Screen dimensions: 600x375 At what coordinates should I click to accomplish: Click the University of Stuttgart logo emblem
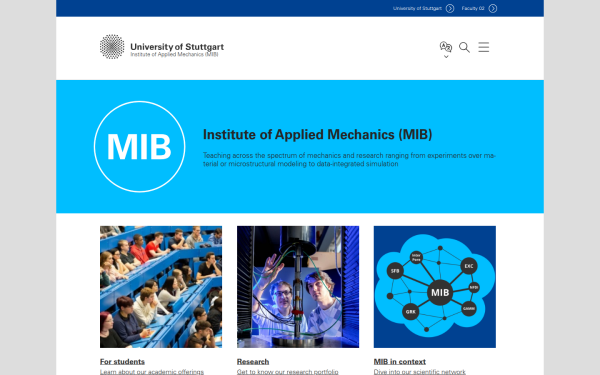(x=112, y=47)
